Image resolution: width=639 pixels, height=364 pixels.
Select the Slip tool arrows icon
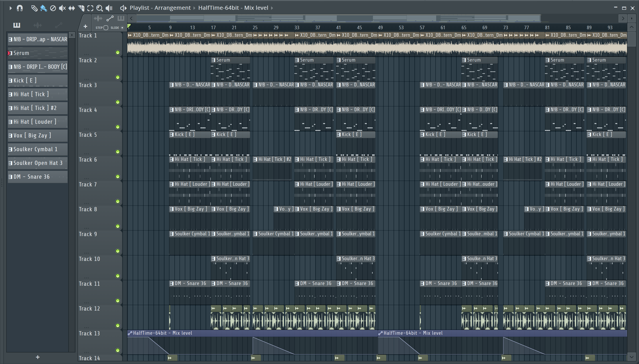click(x=72, y=8)
